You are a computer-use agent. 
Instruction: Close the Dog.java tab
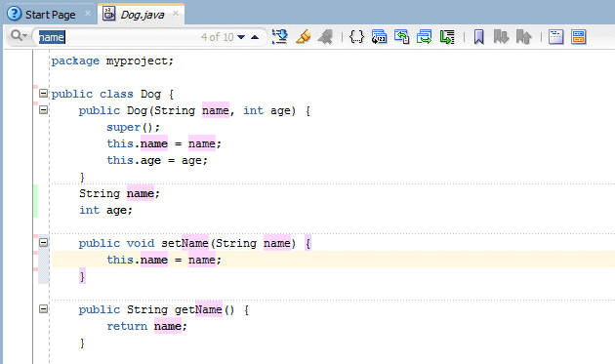pyautogui.click(x=176, y=14)
